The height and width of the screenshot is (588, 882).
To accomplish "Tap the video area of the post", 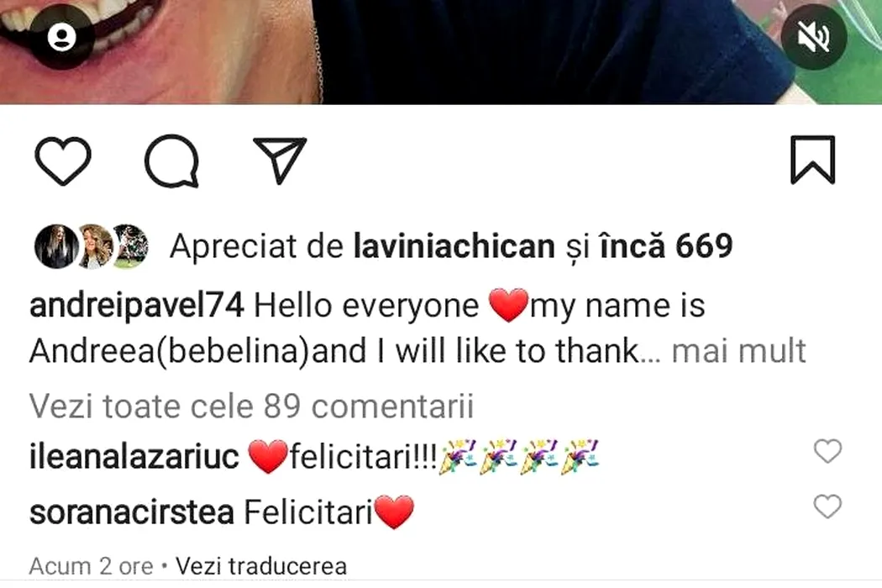I will coord(441,52).
